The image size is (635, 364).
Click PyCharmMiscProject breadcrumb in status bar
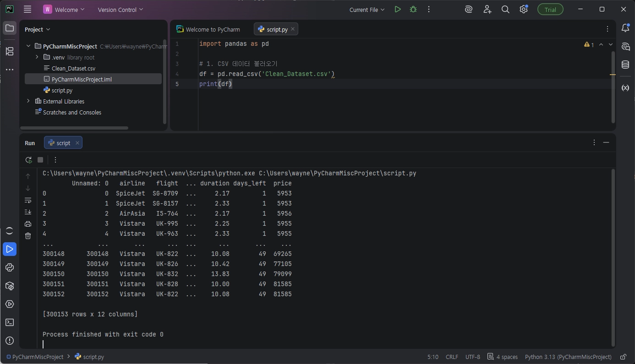35,357
